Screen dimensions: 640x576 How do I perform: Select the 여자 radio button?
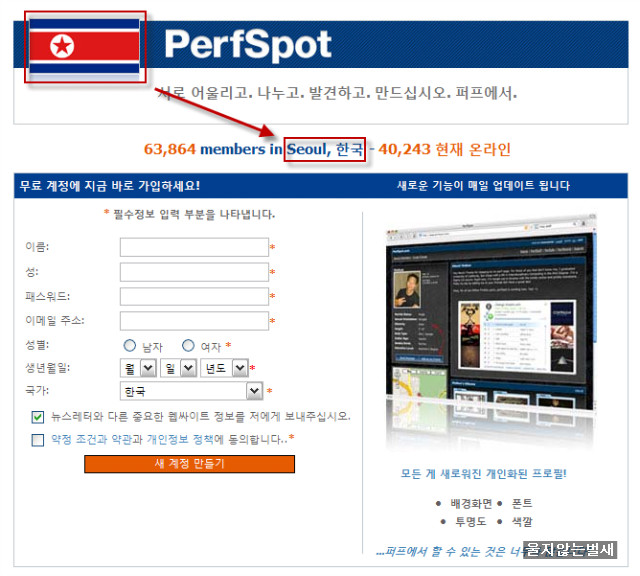tap(188, 346)
